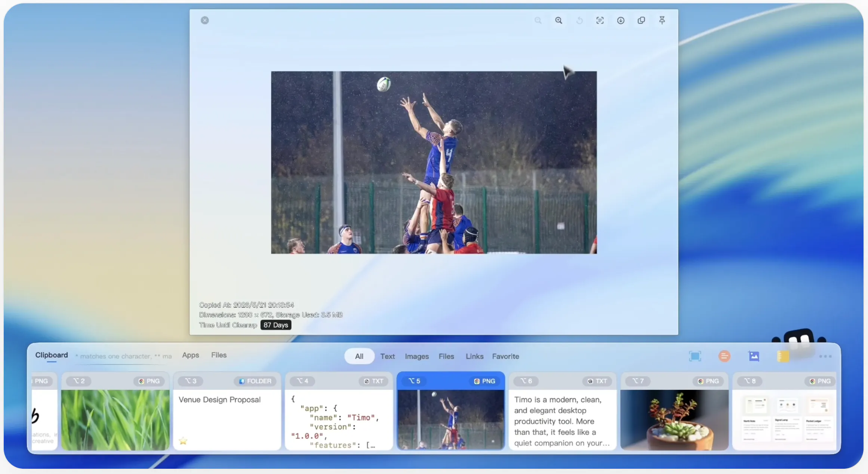868x474 pixels.
Task: Click the ⌥5 shortcut badge
Action: 414,381
